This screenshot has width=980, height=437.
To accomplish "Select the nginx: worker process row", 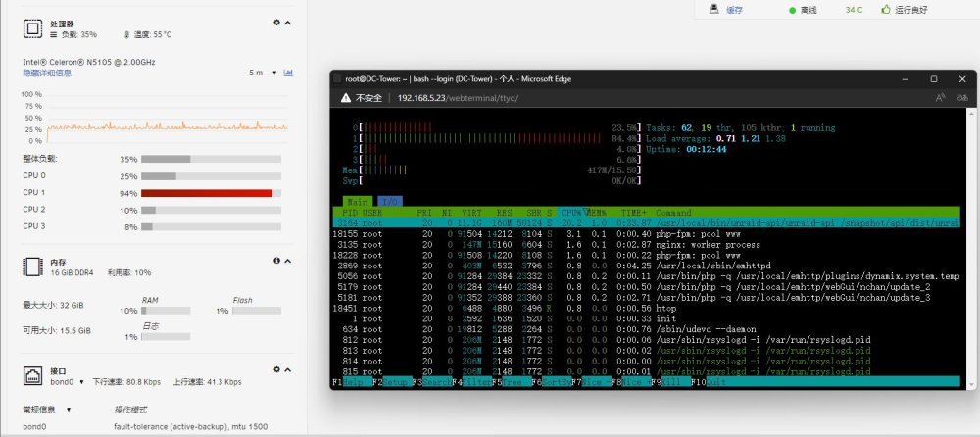I will 647,244.
